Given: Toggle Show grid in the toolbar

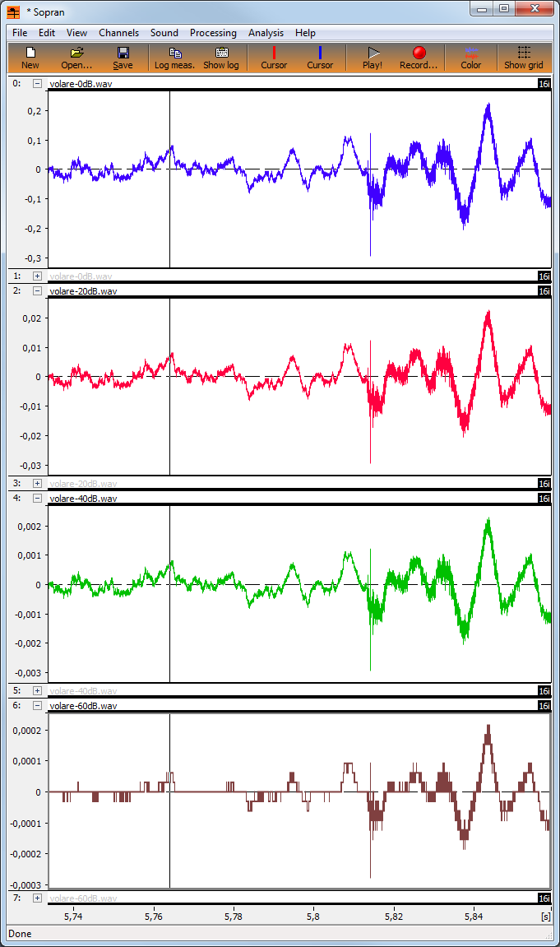Looking at the screenshot, I should coord(523,57).
